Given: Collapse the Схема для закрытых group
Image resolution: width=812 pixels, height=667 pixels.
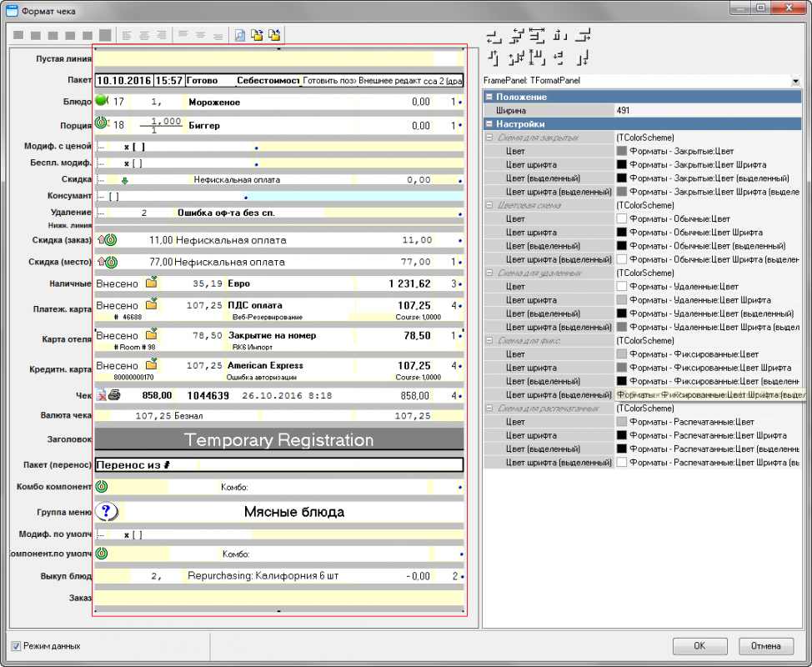Looking at the screenshot, I should pyautogui.click(x=489, y=138).
